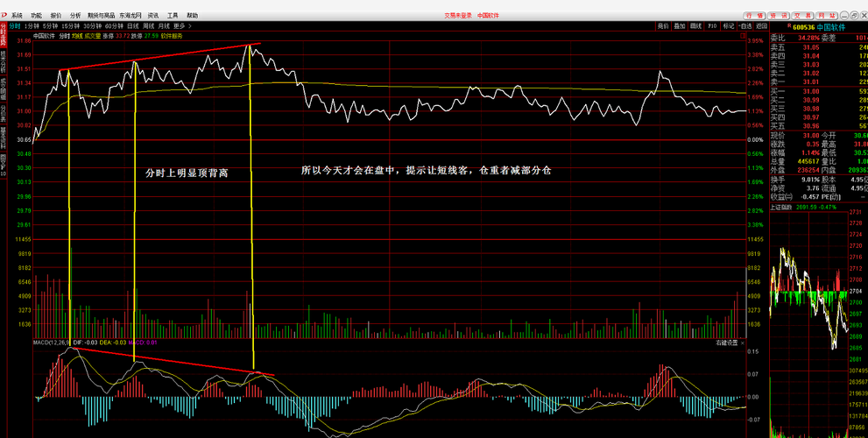Click the 交易未登录 status text

click(x=458, y=16)
